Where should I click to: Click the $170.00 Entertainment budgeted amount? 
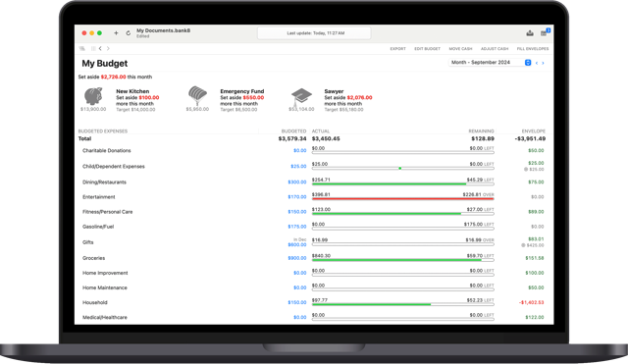296,196
